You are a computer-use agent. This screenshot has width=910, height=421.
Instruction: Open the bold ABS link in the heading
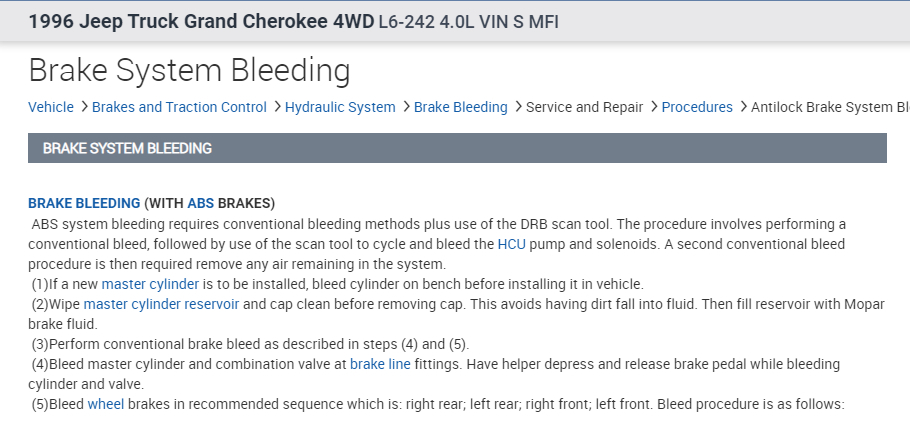(200, 203)
